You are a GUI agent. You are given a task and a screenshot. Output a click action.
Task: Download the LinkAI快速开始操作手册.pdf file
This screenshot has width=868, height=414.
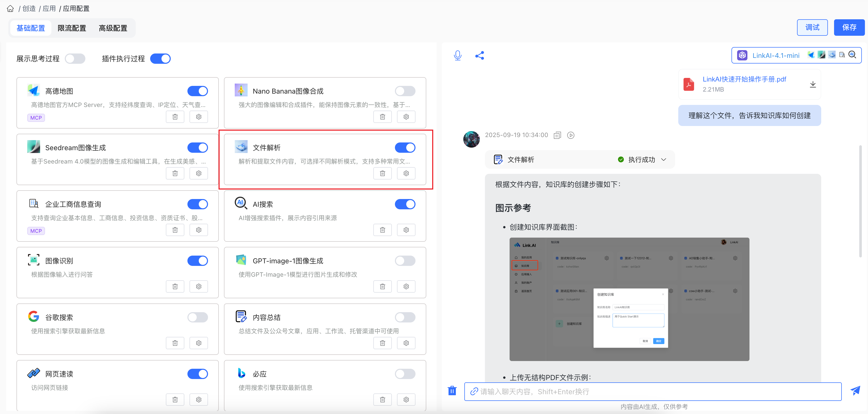tap(813, 84)
